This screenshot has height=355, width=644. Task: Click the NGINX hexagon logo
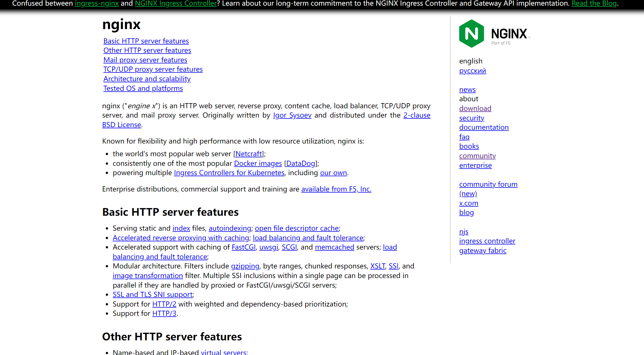click(x=471, y=34)
